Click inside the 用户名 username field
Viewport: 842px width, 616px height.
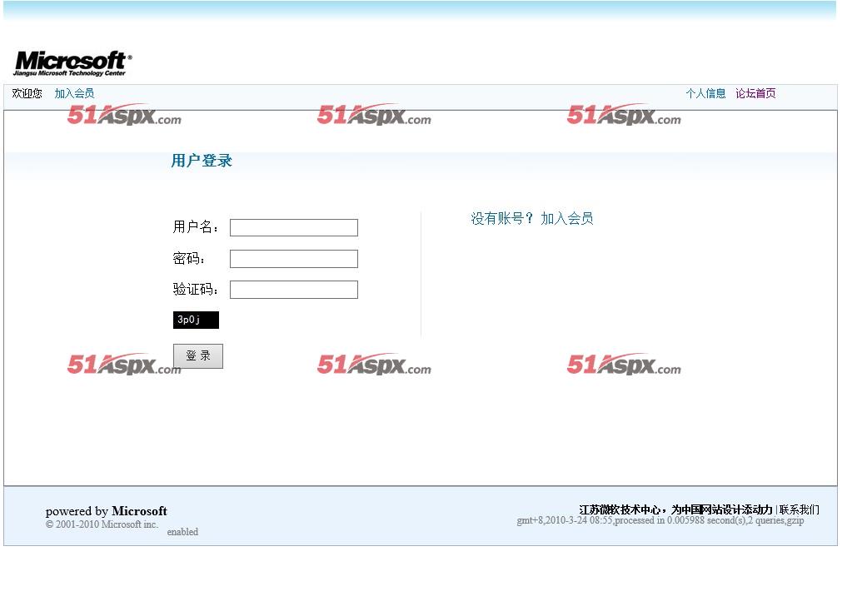[293, 227]
